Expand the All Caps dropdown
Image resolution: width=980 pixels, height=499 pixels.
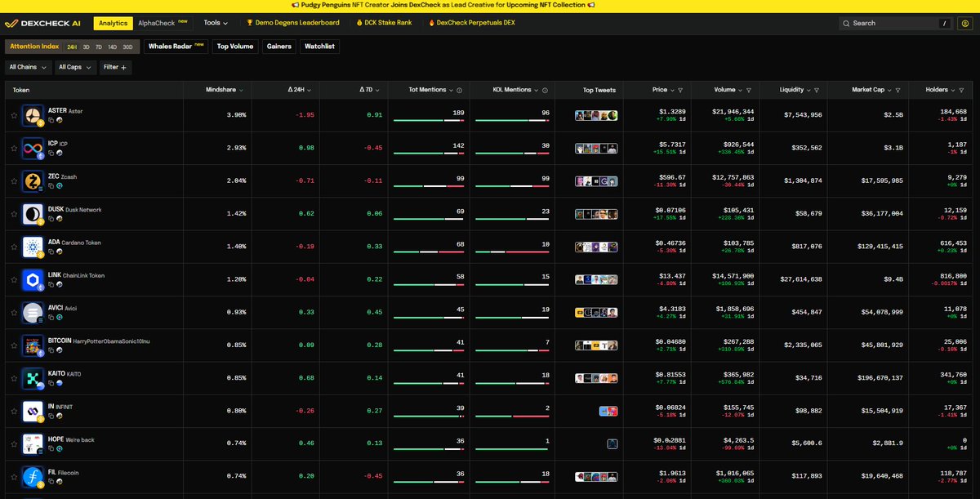tap(74, 67)
